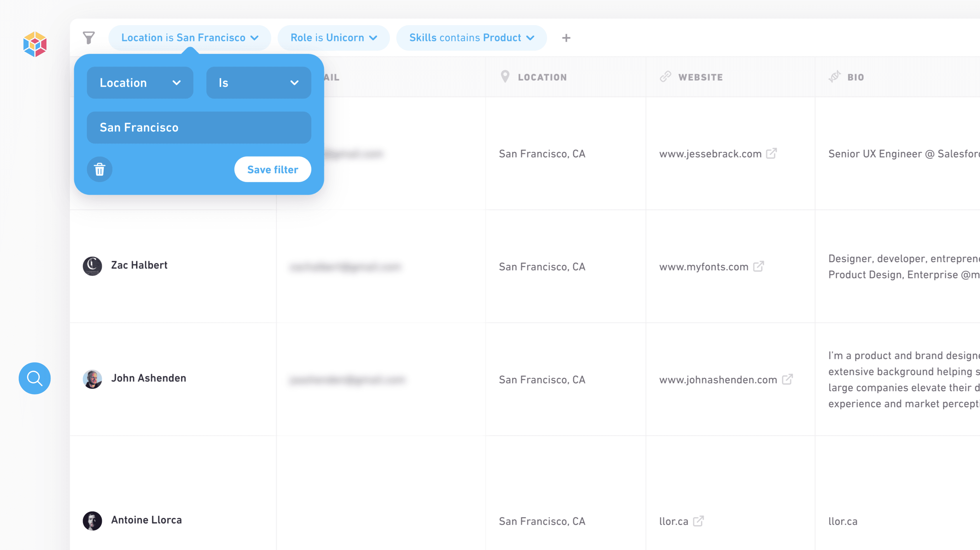Open search with magnifier button
980x550 pixels.
[x=34, y=378]
